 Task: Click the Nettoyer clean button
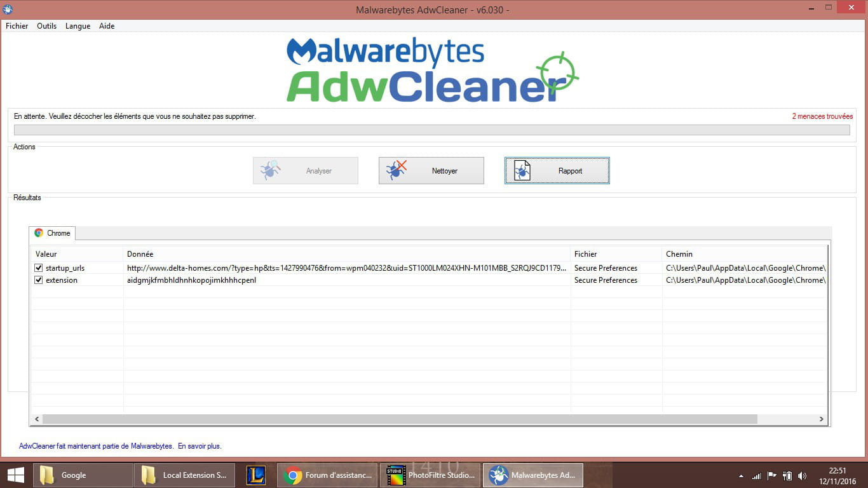point(431,171)
